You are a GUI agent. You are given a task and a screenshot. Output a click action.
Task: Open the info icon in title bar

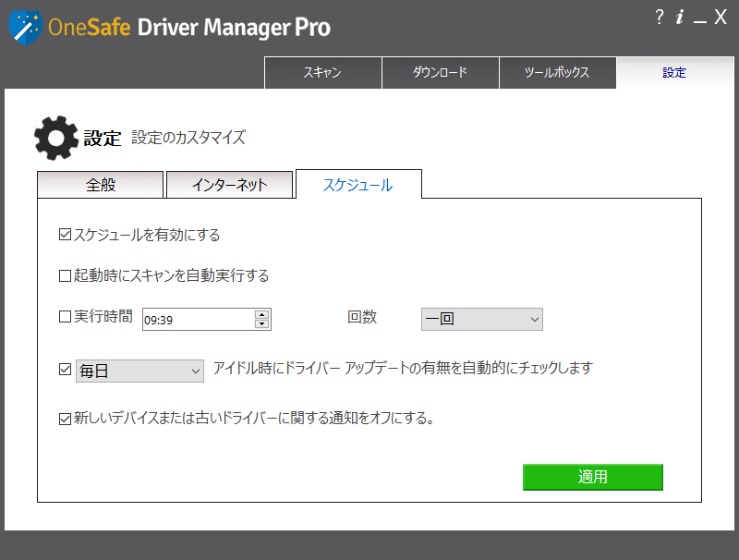pyautogui.click(x=680, y=18)
